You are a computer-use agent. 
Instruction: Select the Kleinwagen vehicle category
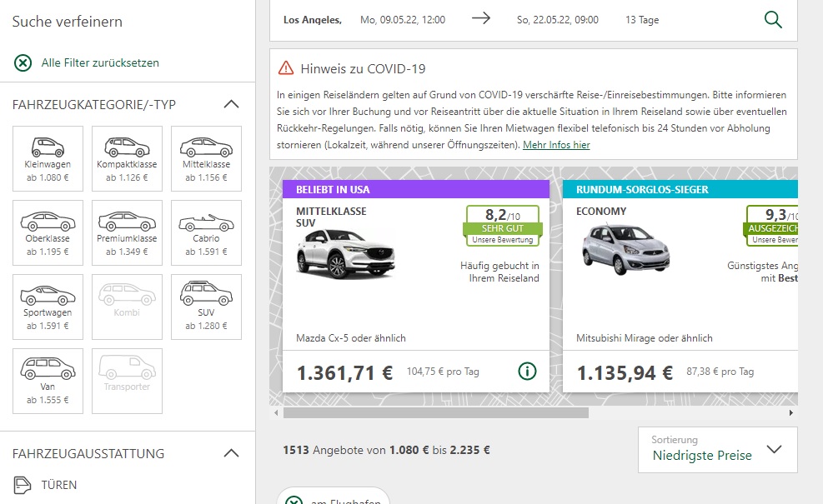tap(48, 158)
